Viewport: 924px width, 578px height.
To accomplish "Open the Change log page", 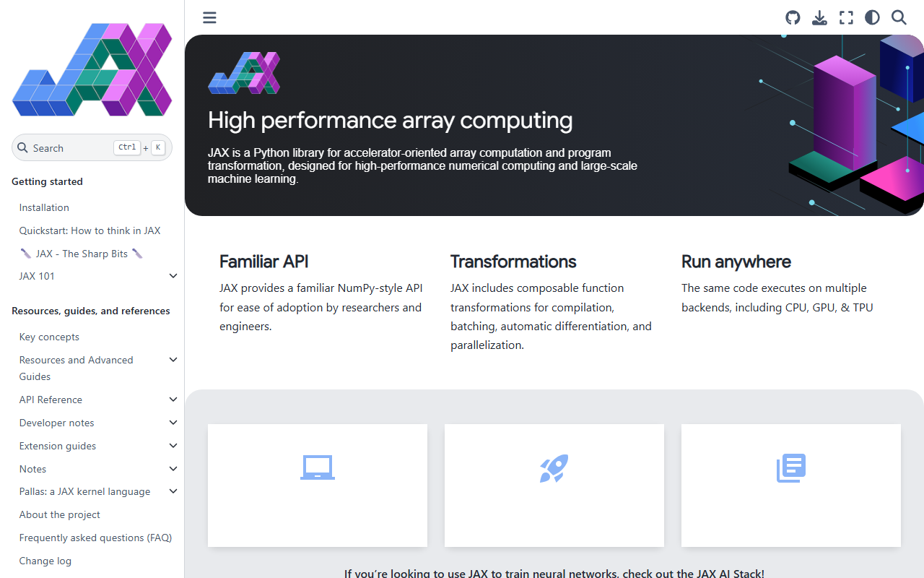I will [x=45, y=561].
